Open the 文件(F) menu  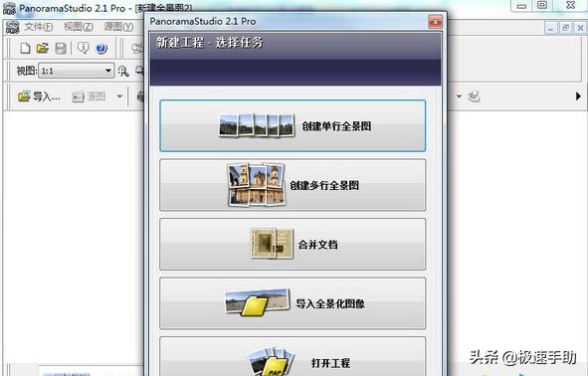click(39, 27)
